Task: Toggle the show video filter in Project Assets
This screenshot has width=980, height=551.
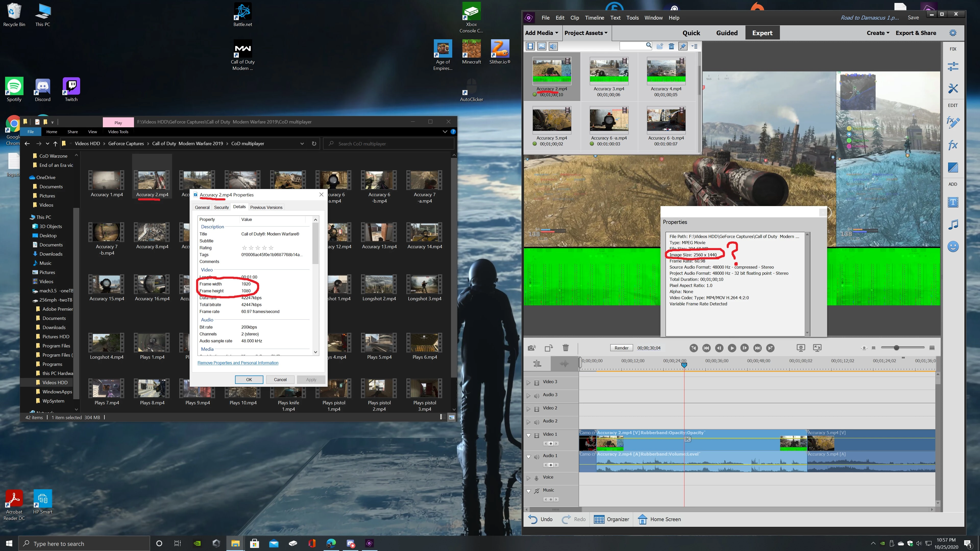Action: pyautogui.click(x=530, y=46)
